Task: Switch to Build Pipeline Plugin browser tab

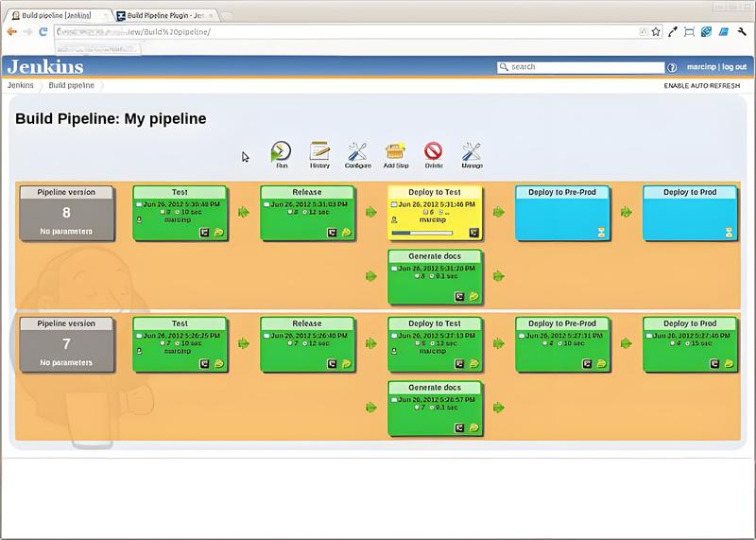Action: pos(167,15)
